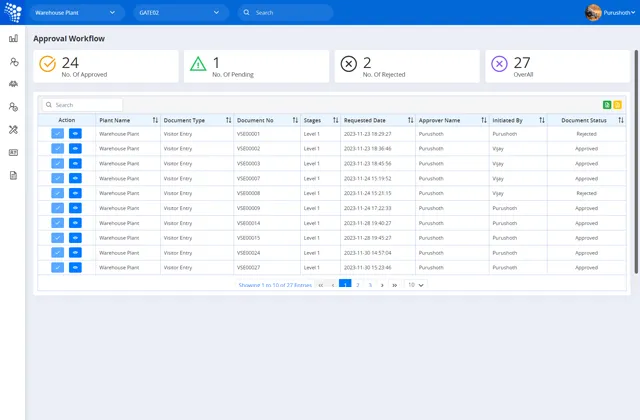View details of VSE00009 via eye icon

click(75, 208)
